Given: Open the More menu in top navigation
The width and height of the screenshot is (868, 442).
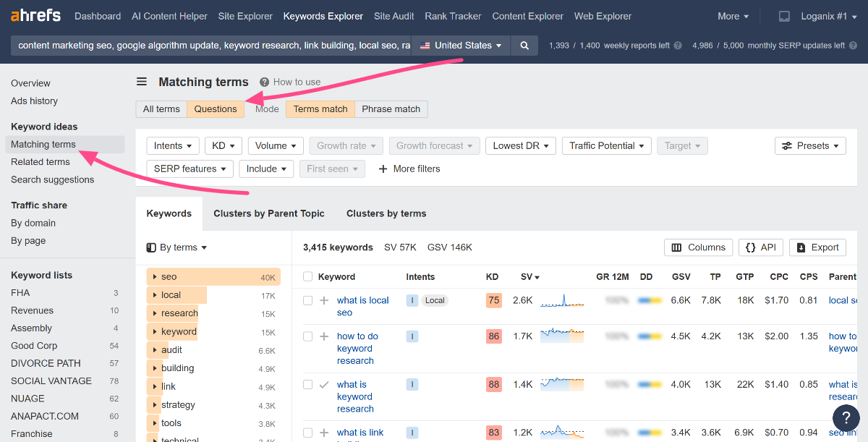Looking at the screenshot, I should pos(733,16).
